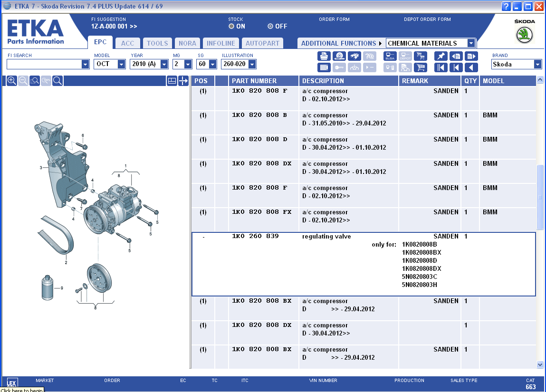Click the greyed-out email query icon

370,56
